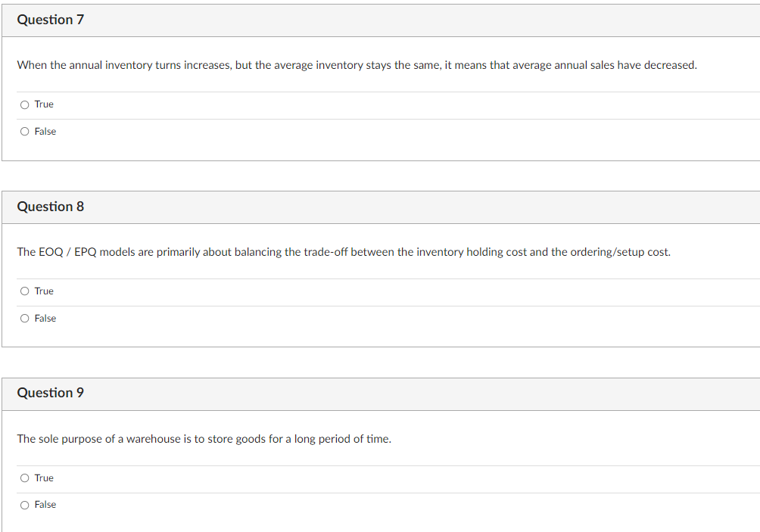Select False for Question 9
760x532 pixels.
tap(24, 504)
